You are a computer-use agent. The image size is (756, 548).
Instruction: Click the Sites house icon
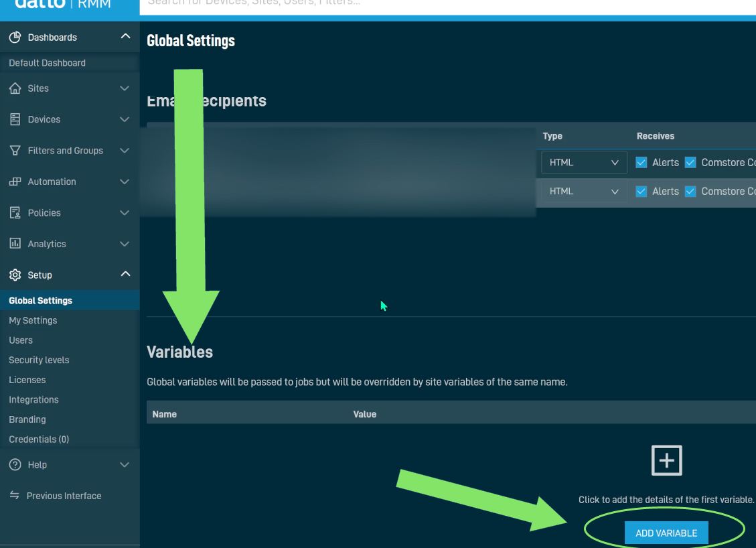(x=15, y=88)
